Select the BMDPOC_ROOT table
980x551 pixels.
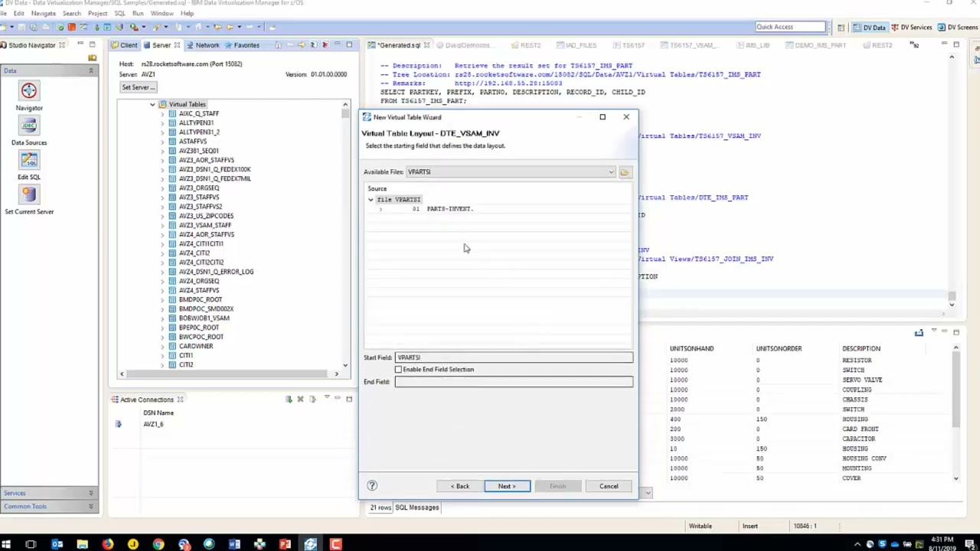tap(200, 299)
